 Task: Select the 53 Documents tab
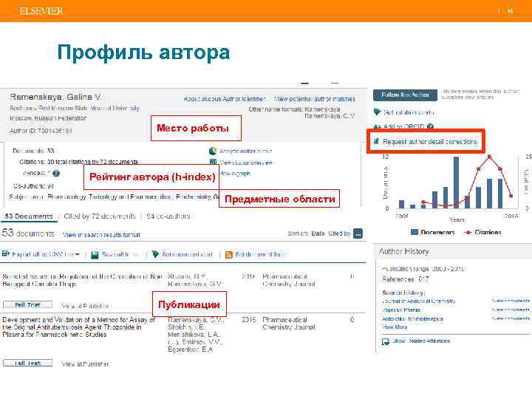[29, 216]
